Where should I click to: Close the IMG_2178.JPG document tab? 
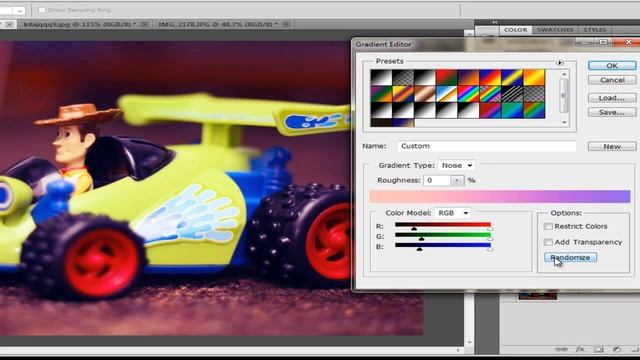[286, 24]
